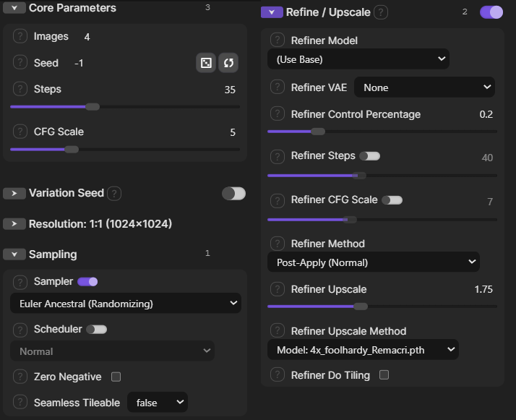Open help icon for Images parameter
The width and height of the screenshot is (516, 420).
click(x=20, y=36)
